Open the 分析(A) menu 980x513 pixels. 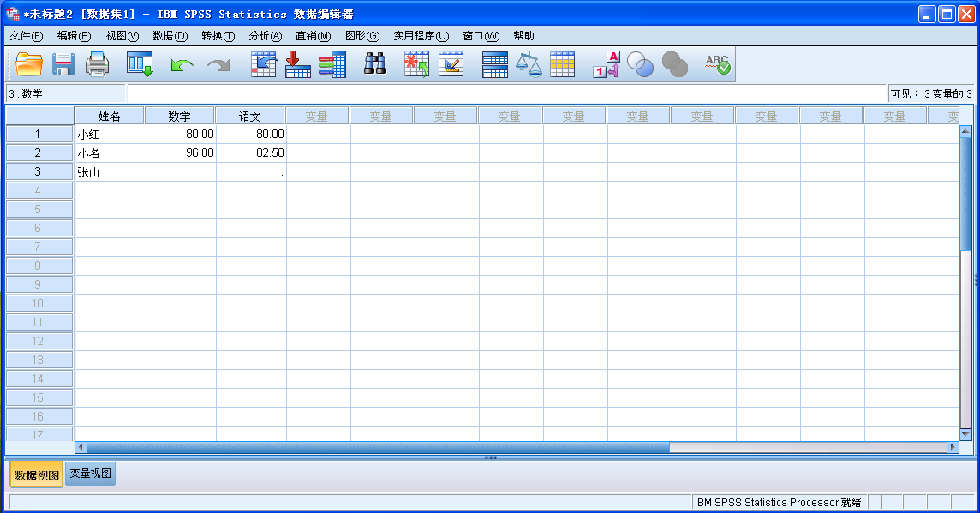[265, 36]
